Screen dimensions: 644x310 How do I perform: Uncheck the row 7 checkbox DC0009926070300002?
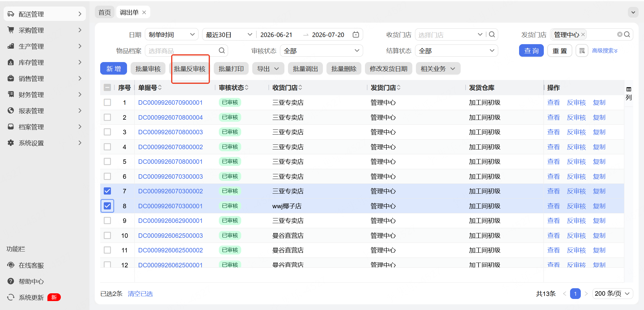click(107, 191)
